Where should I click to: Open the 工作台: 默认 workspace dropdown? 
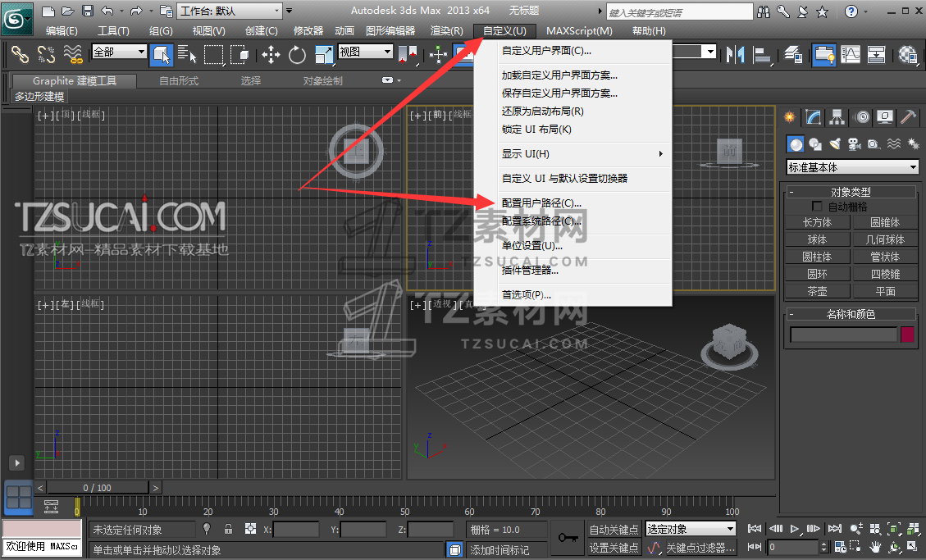tap(229, 11)
